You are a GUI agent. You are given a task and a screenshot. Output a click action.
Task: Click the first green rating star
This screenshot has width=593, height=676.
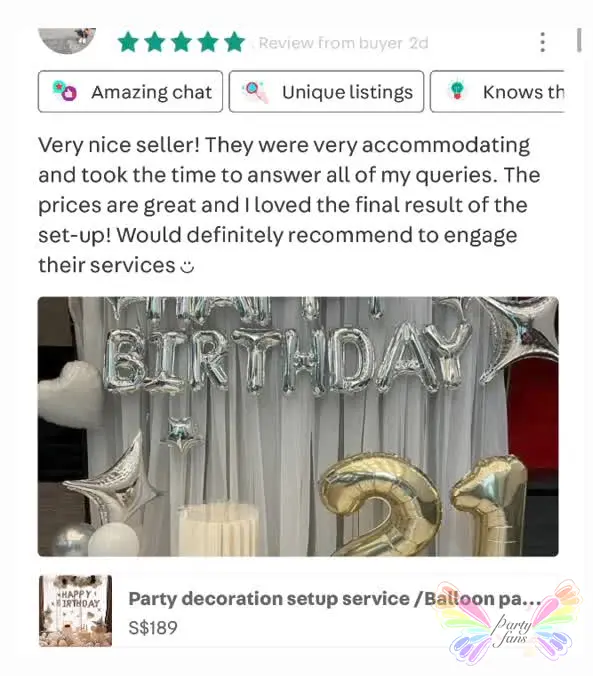[x=128, y=42]
